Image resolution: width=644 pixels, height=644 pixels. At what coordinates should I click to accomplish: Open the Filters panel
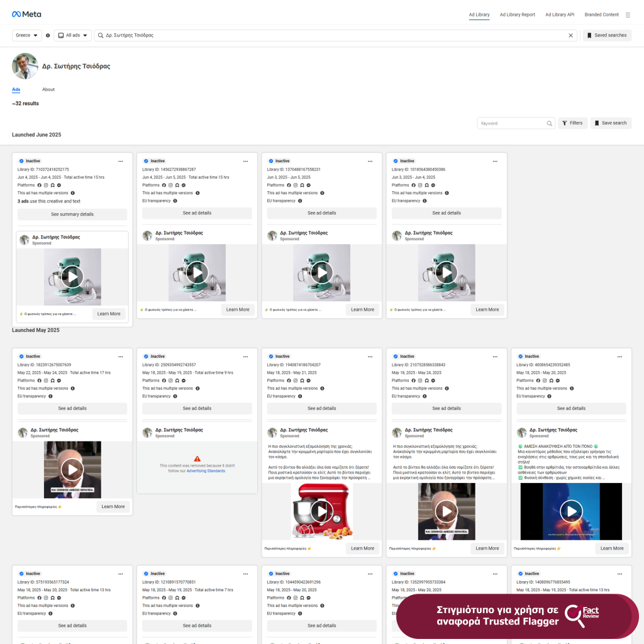(x=572, y=123)
